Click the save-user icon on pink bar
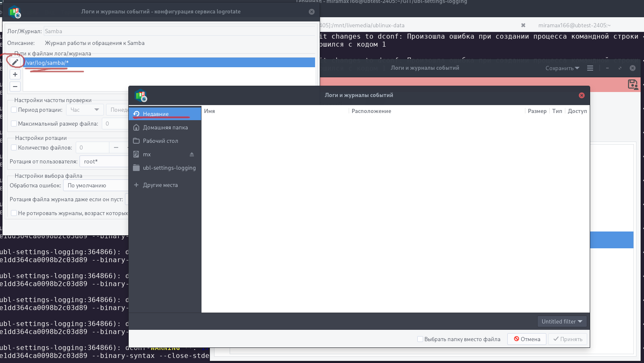Screen dimensions: 644x363 [x=633, y=84]
